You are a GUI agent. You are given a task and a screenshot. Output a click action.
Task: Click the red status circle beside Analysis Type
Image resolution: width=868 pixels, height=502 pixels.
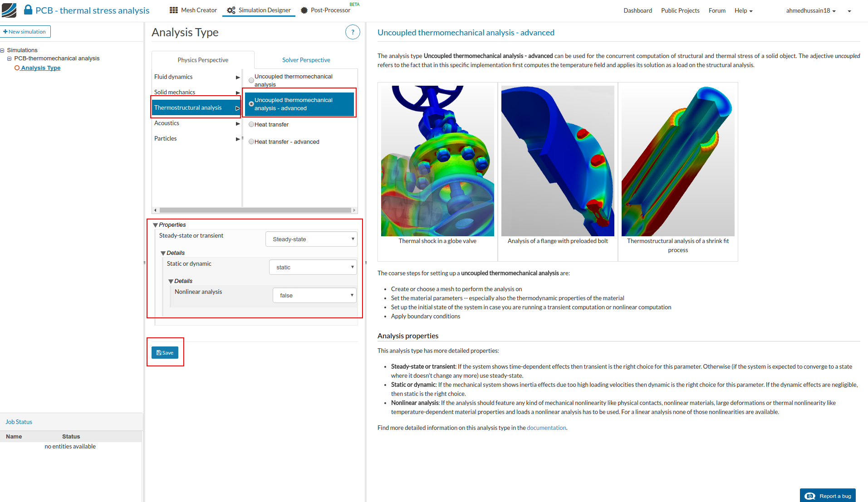pyautogui.click(x=17, y=68)
